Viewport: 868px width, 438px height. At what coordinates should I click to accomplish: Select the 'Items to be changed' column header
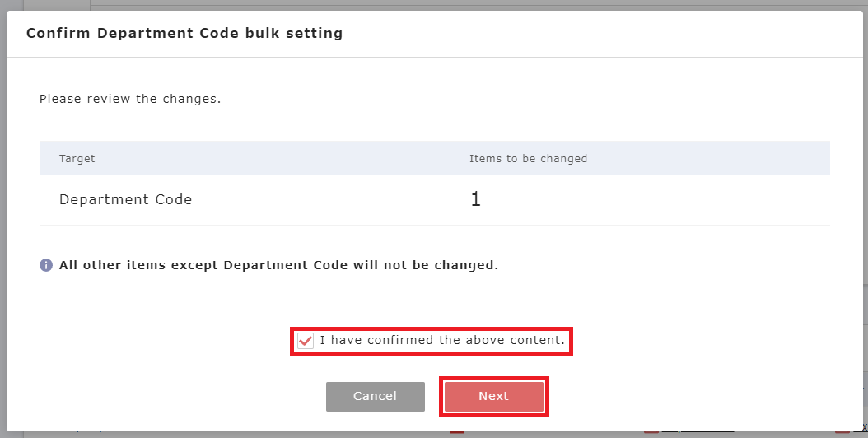(528, 158)
